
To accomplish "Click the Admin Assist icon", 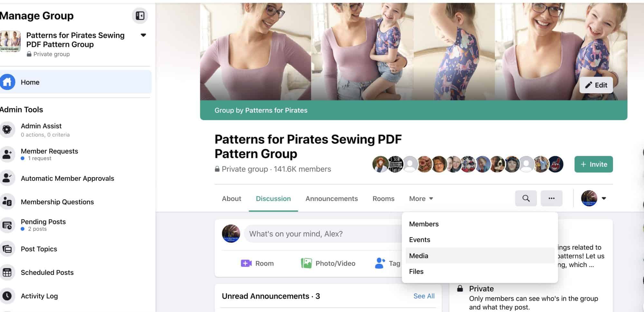I will (x=7, y=130).
